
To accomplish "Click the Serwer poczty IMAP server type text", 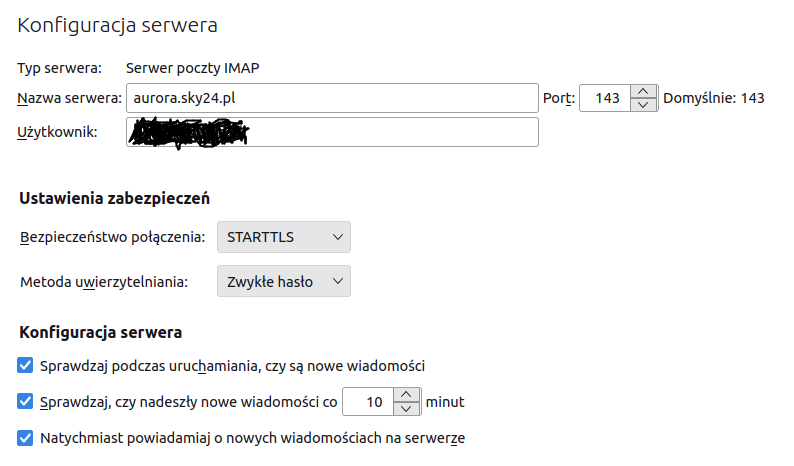I will 192,68.
